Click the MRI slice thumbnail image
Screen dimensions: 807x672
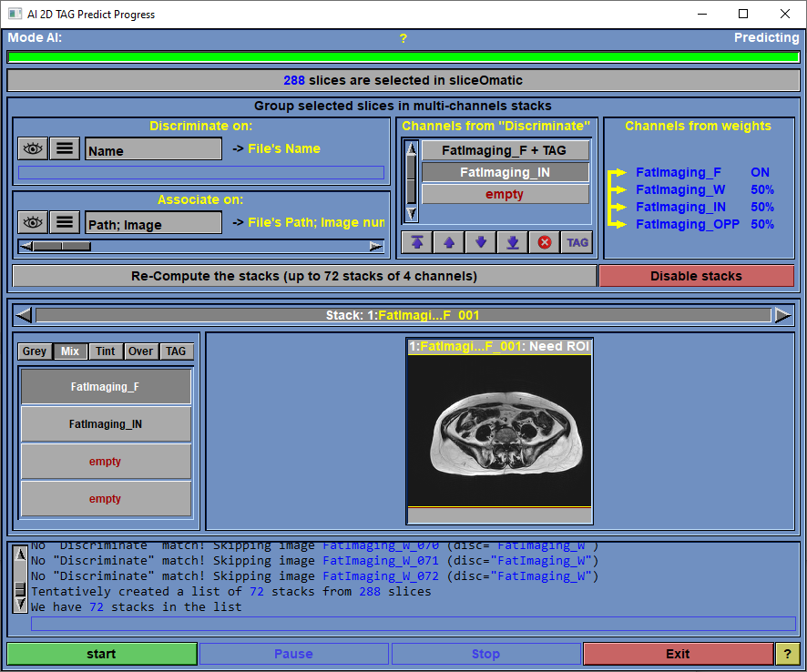[499, 430]
